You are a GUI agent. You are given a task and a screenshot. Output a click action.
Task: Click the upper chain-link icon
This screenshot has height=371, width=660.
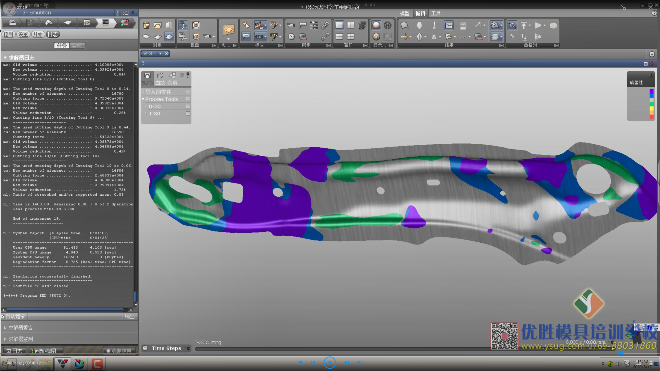[x=325, y=26]
